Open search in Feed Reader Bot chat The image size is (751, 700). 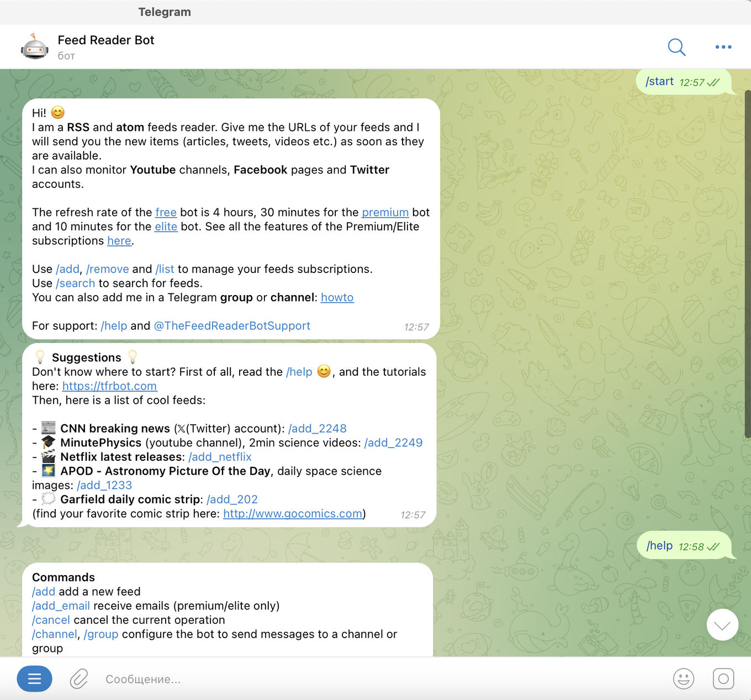676,47
